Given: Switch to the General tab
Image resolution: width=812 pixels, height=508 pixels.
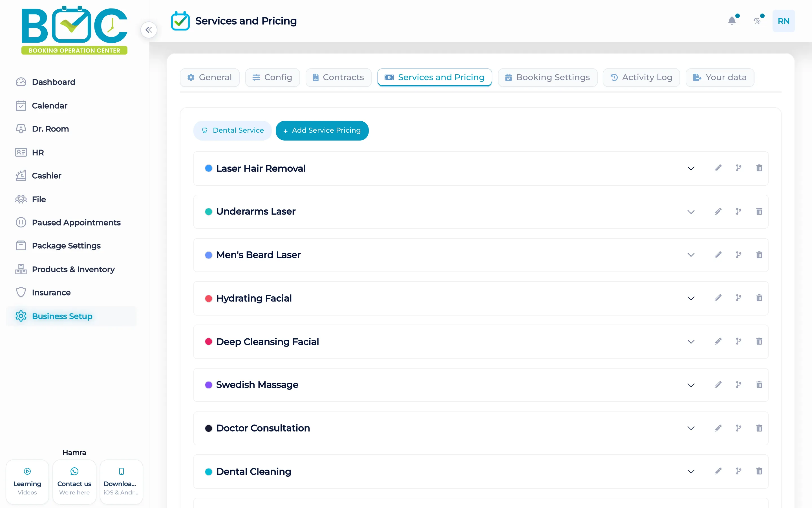Looking at the screenshot, I should (210, 78).
